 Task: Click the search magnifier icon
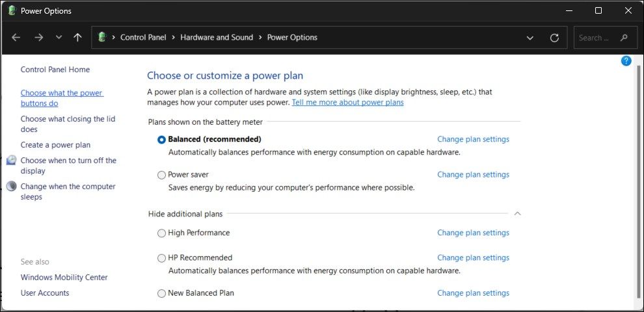point(624,38)
